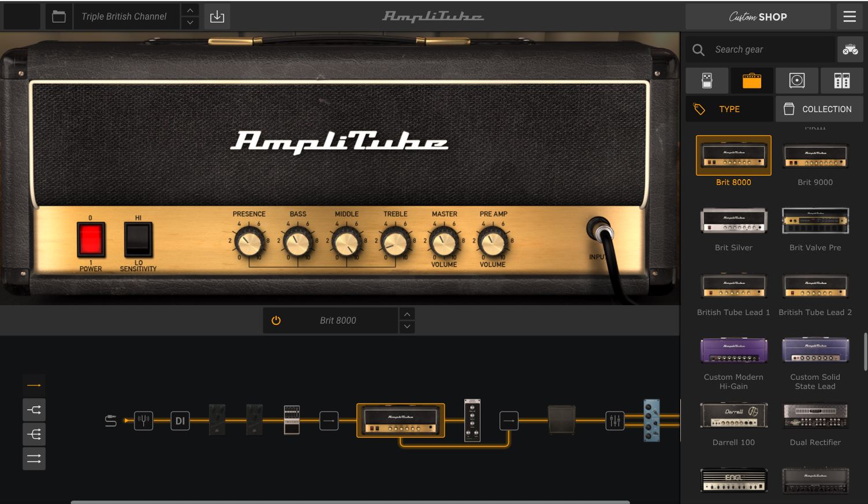
Task: Select the Darrell 100 amp thumbnail
Action: 733,416
